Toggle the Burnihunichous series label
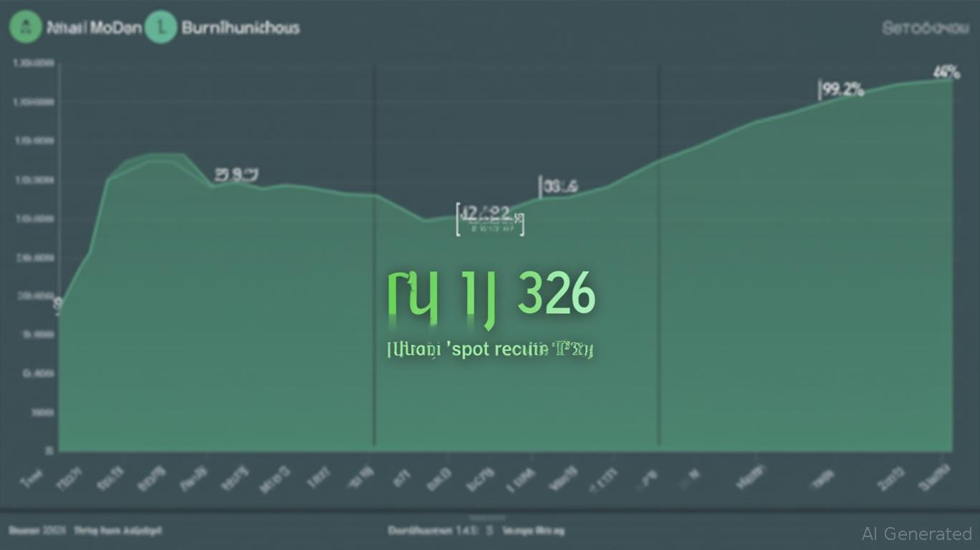 tap(240, 28)
